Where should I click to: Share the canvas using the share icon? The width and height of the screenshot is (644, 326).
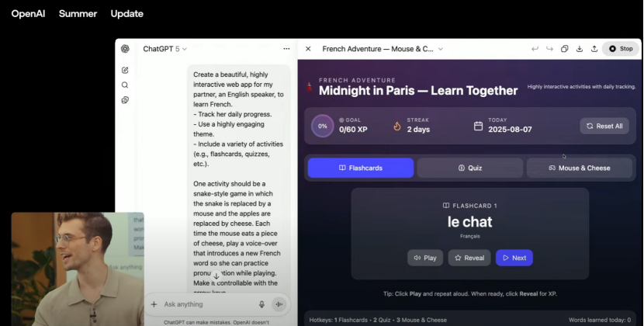coord(594,48)
